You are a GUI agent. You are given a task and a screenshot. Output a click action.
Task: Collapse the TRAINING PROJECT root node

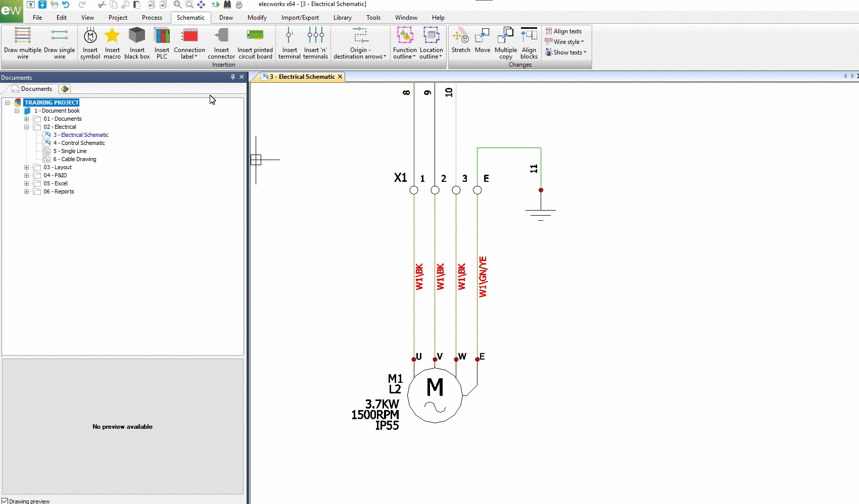tap(7, 103)
